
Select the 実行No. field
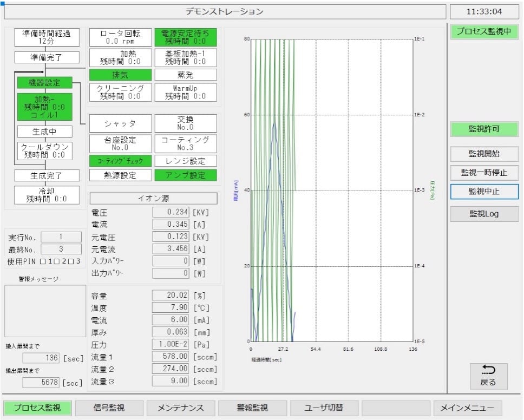(x=61, y=237)
